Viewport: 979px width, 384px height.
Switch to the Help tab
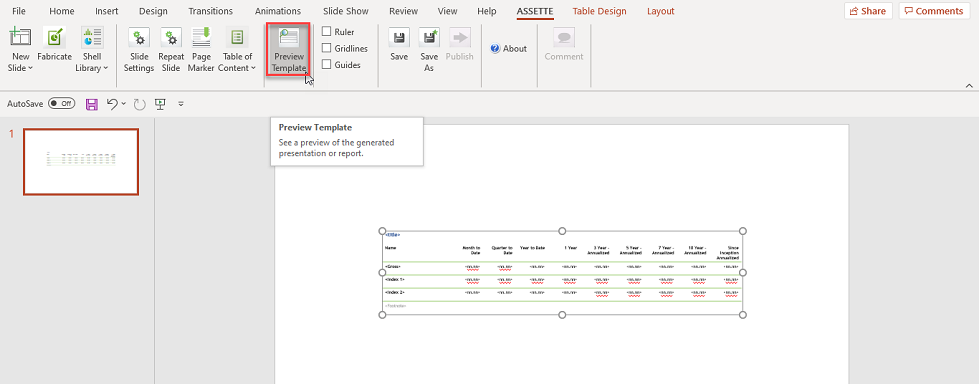tap(487, 11)
